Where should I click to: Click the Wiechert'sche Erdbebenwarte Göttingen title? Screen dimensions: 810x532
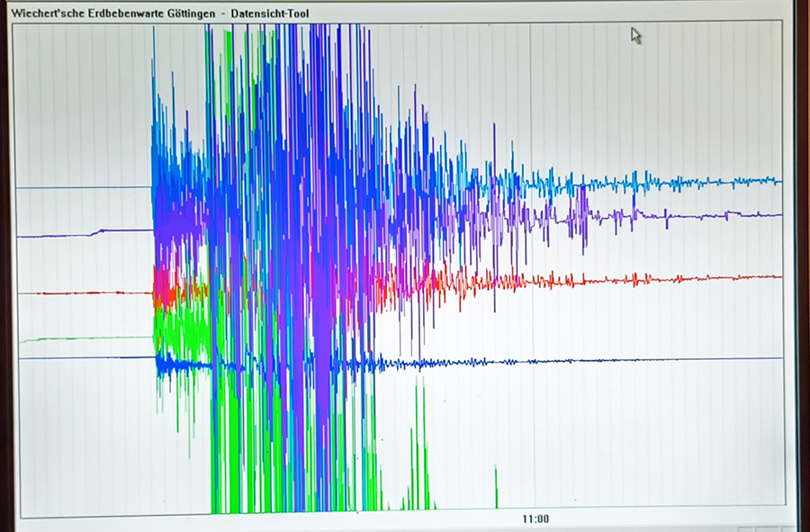click(x=112, y=14)
